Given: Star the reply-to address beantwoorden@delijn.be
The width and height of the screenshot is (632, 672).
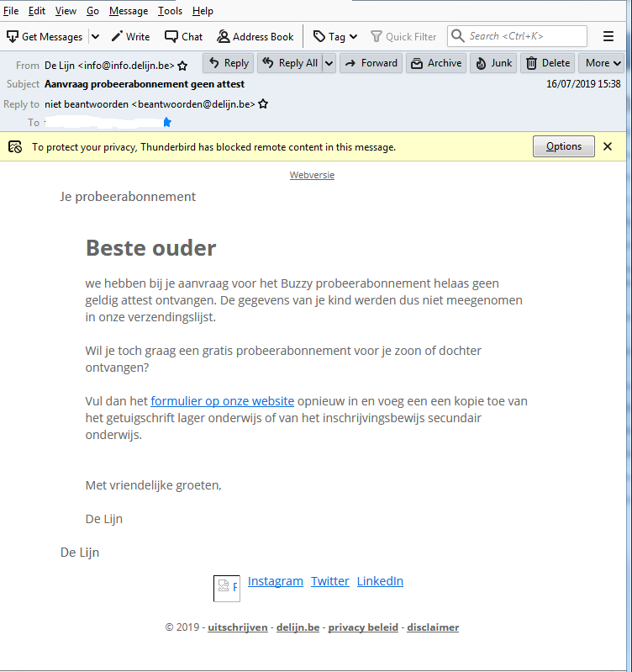Looking at the screenshot, I should (x=263, y=104).
